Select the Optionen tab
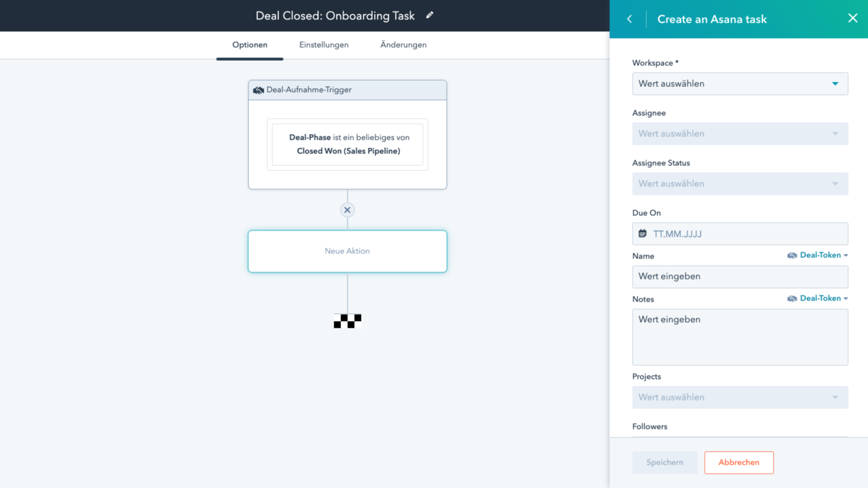The width and height of the screenshot is (868, 488). (250, 45)
